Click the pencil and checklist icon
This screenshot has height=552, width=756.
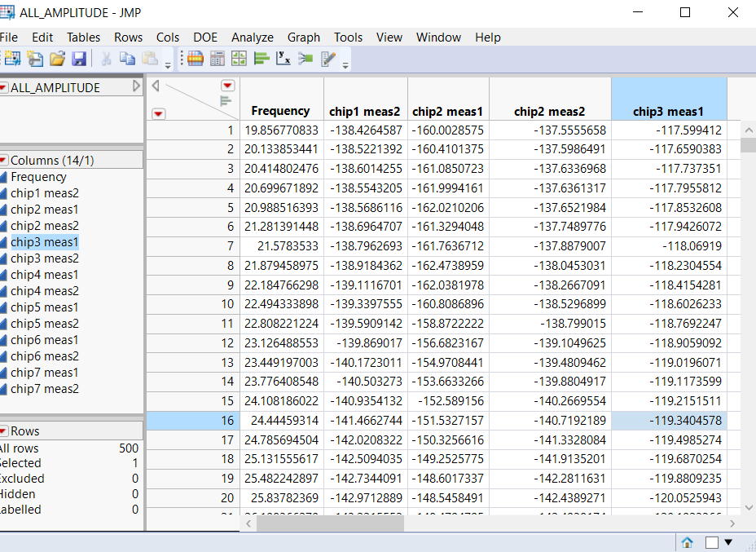pyautogui.click(x=327, y=59)
